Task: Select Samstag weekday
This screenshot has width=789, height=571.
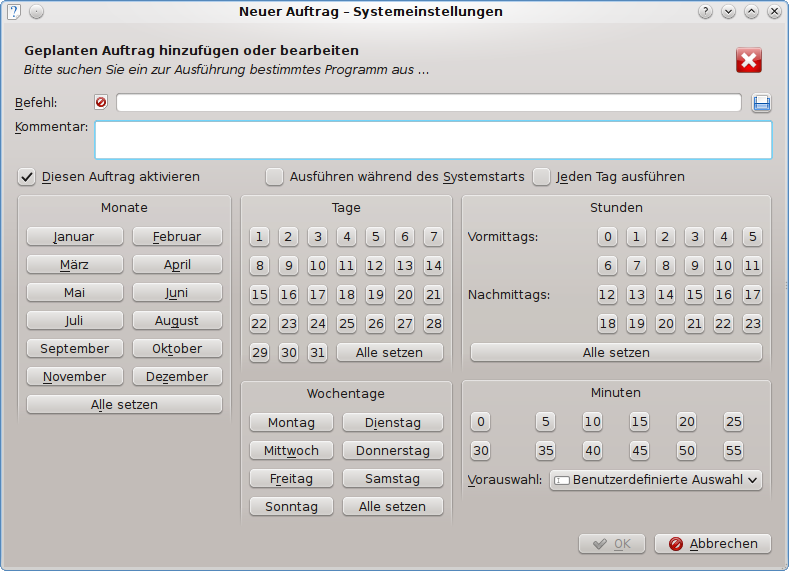Action: click(392, 478)
